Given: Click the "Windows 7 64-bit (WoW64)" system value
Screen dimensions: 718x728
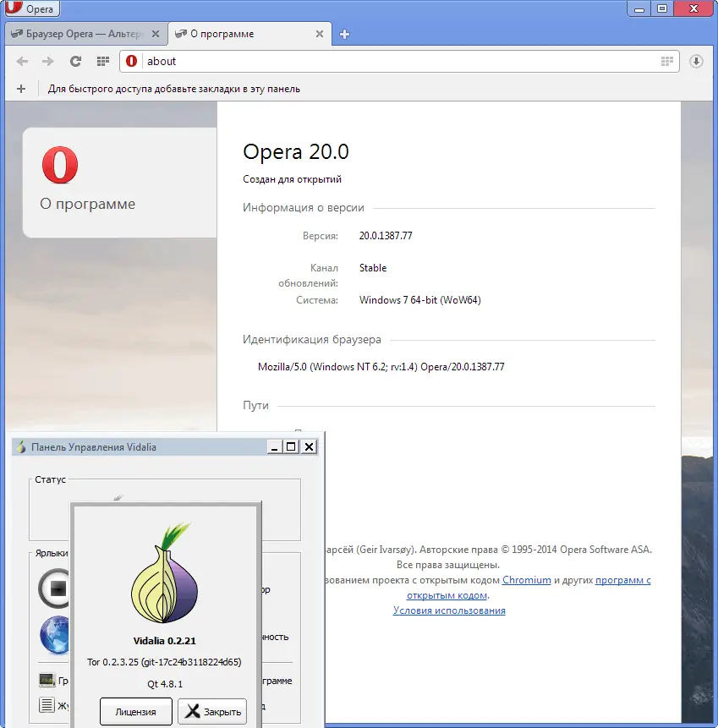Looking at the screenshot, I should point(419,300).
